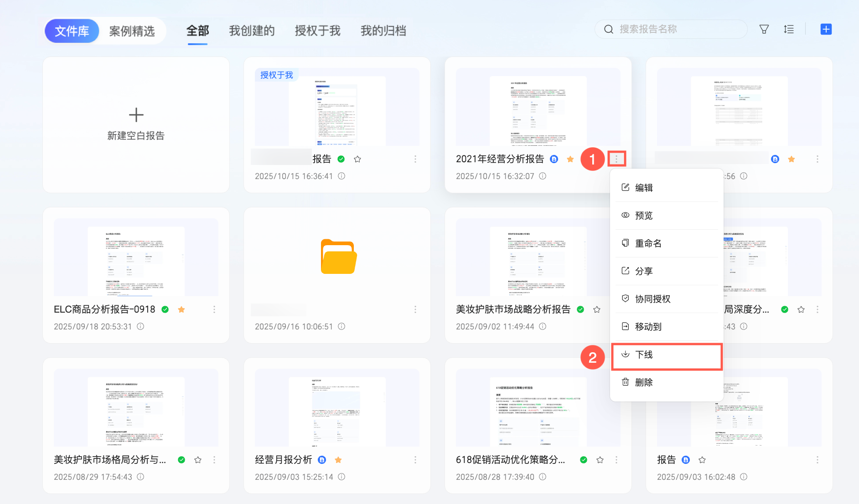Favorite 美妆护肤市场战略分析报告 with the star
Image resolution: width=859 pixels, height=504 pixels.
[x=597, y=309]
